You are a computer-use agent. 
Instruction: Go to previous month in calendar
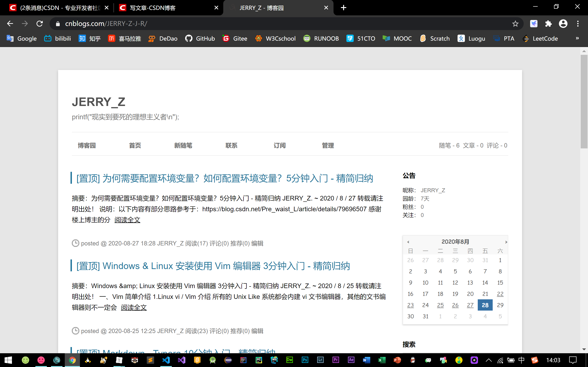pyautogui.click(x=408, y=242)
